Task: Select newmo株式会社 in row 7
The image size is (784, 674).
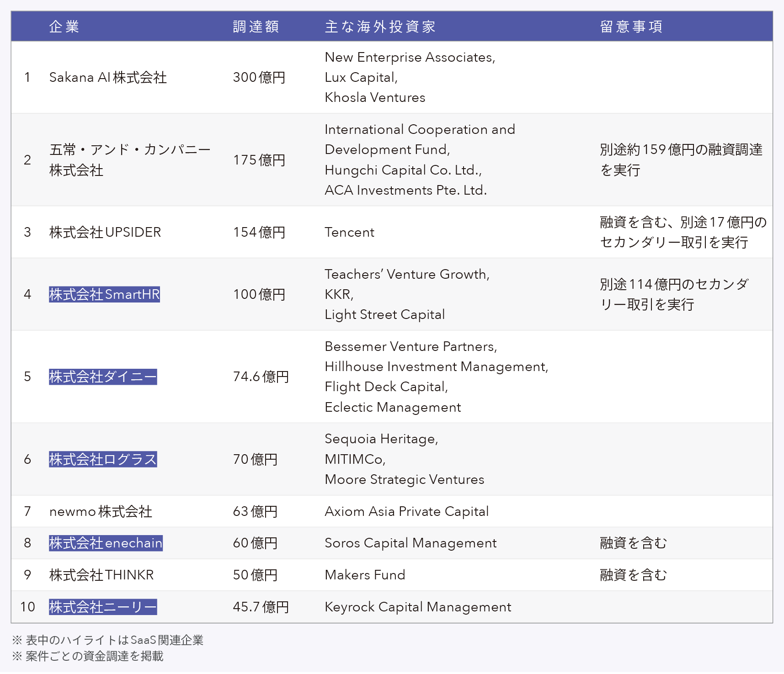Action: (x=101, y=511)
